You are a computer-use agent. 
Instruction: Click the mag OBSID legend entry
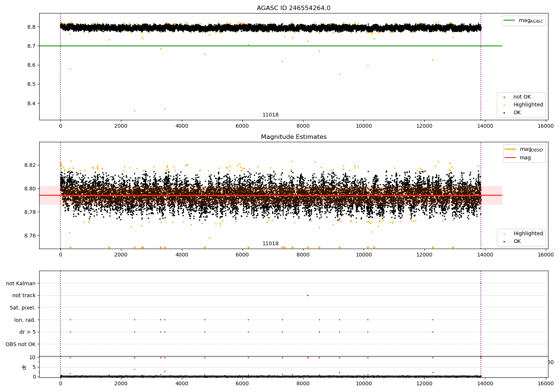[524, 149]
